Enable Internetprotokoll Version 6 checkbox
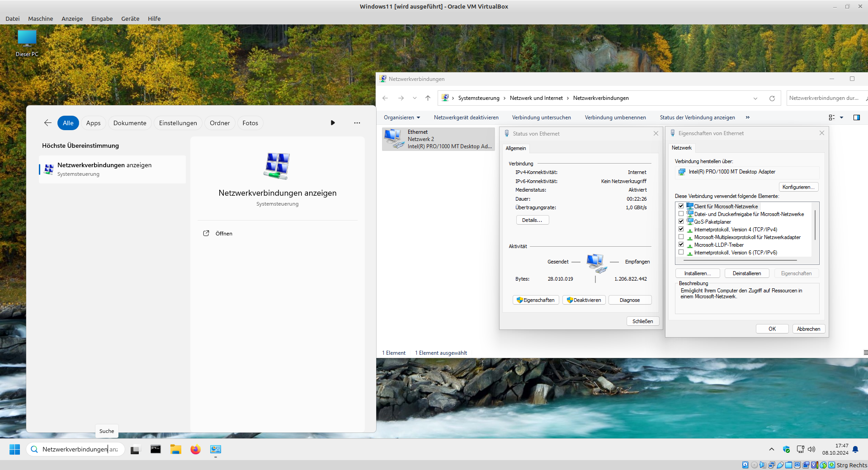 [681, 252]
